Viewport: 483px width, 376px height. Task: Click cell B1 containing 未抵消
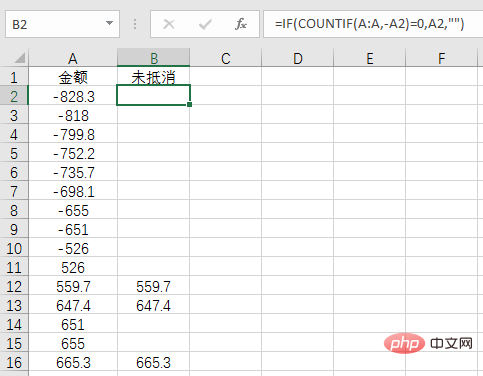click(x=154, y=77)
